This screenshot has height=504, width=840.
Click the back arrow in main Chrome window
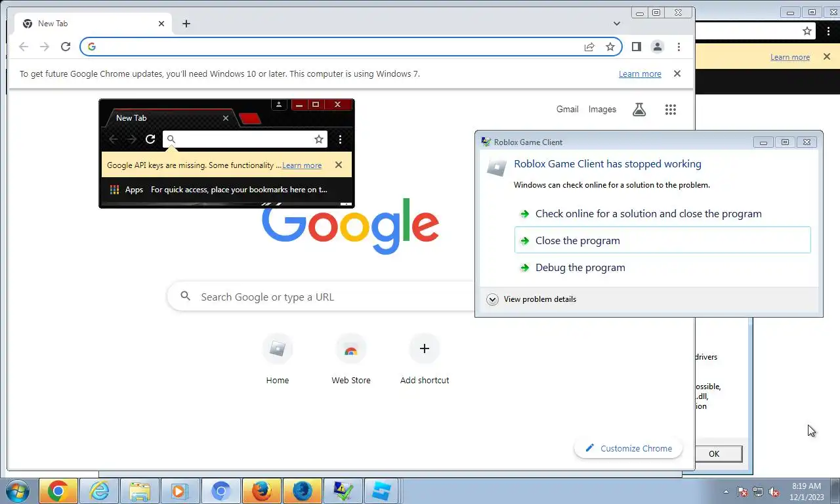coord(24,47)
